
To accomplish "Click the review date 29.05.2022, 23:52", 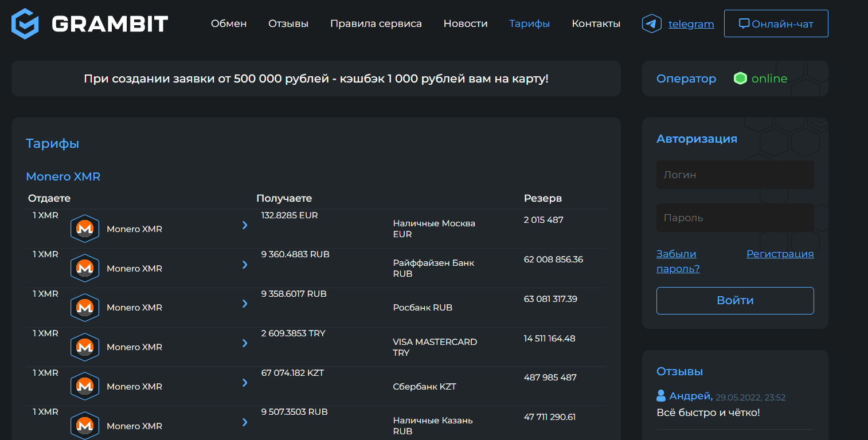I will tap(750, 397).
